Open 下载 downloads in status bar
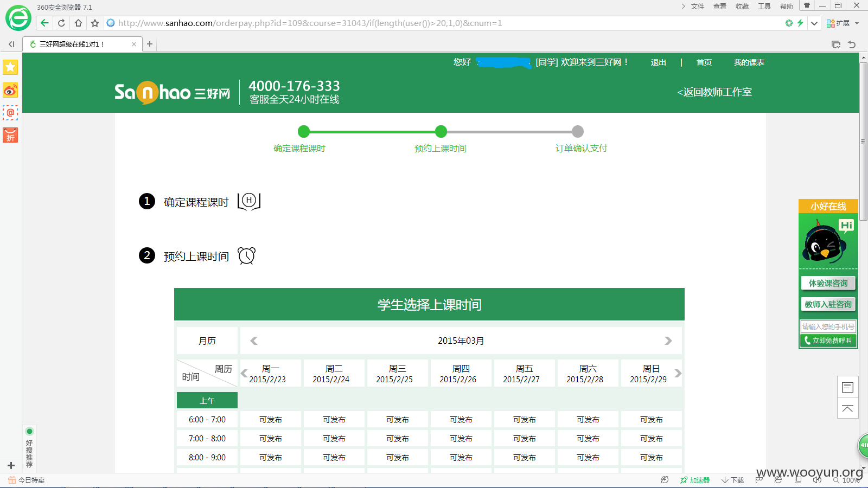 pyautogui.click(x=732, y=480)
